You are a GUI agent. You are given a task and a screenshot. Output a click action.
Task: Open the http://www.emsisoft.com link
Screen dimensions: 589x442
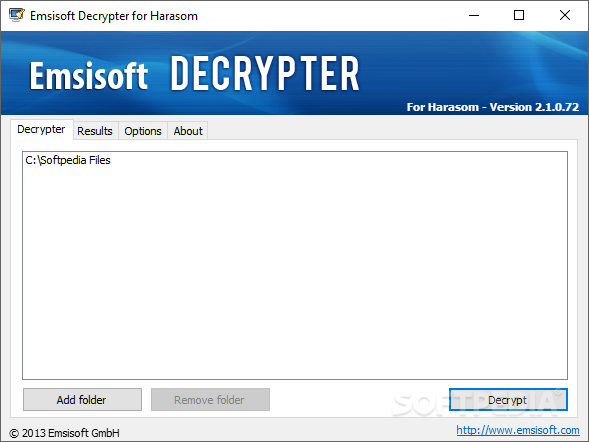pyautogui.click(x=518, y=430)
